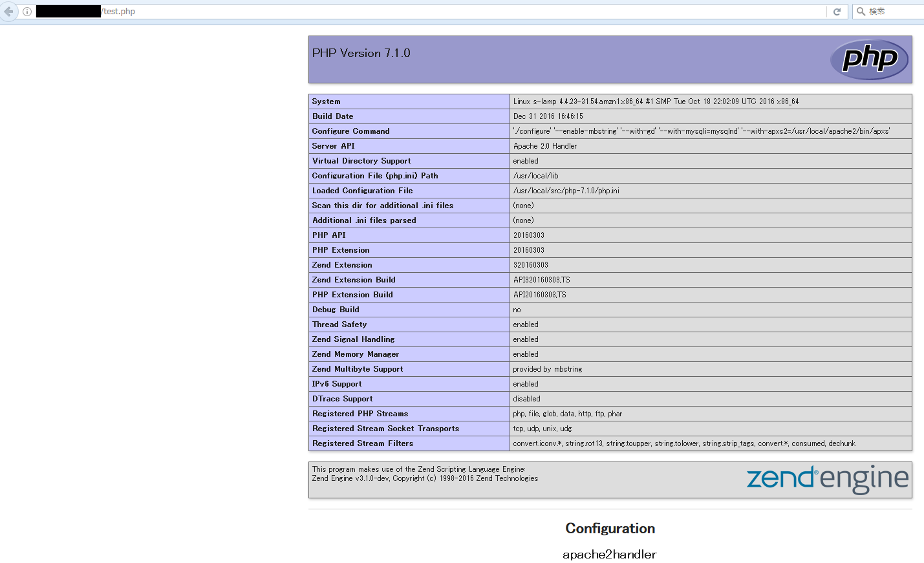The image size is (924, 563).
Task: Click the browser back arrow button
Action: (8, 11)
